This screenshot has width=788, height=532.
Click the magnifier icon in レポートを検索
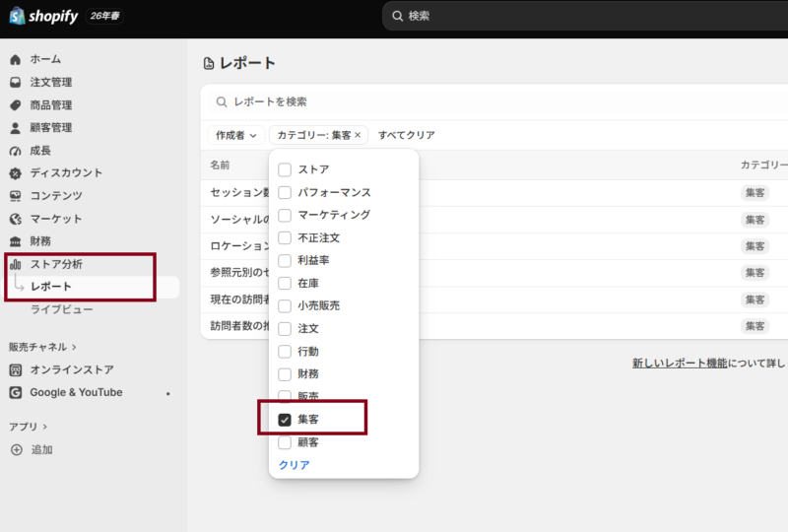(222, 102)
